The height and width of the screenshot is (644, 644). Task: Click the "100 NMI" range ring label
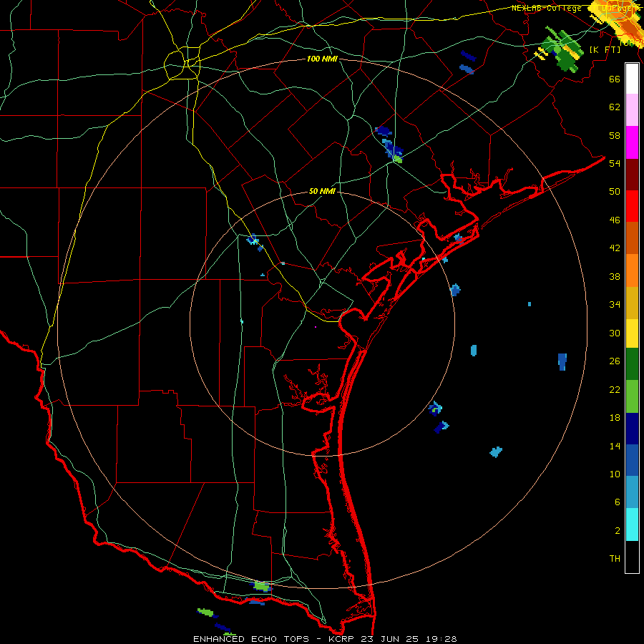pyautogui.click(x=322, y=59)
